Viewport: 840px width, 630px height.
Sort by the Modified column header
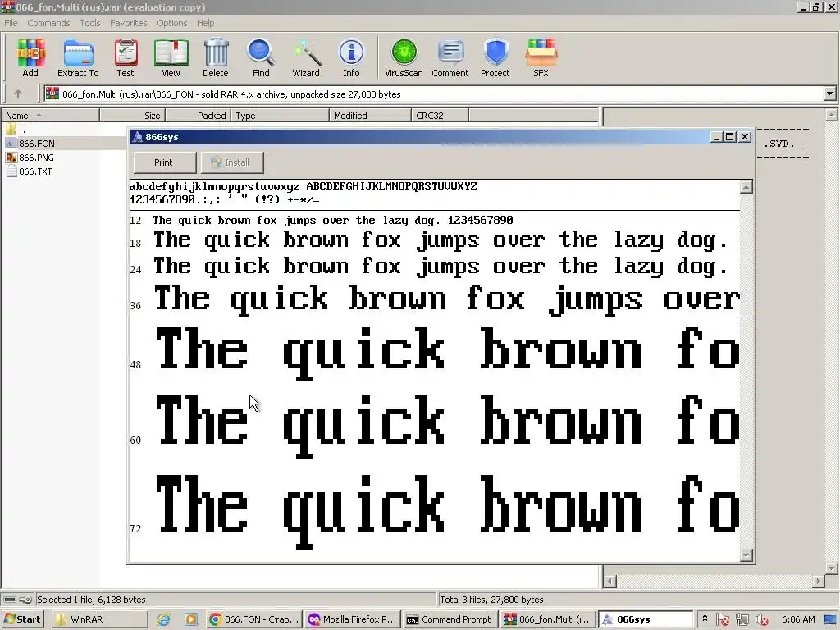tap(370, 115)
